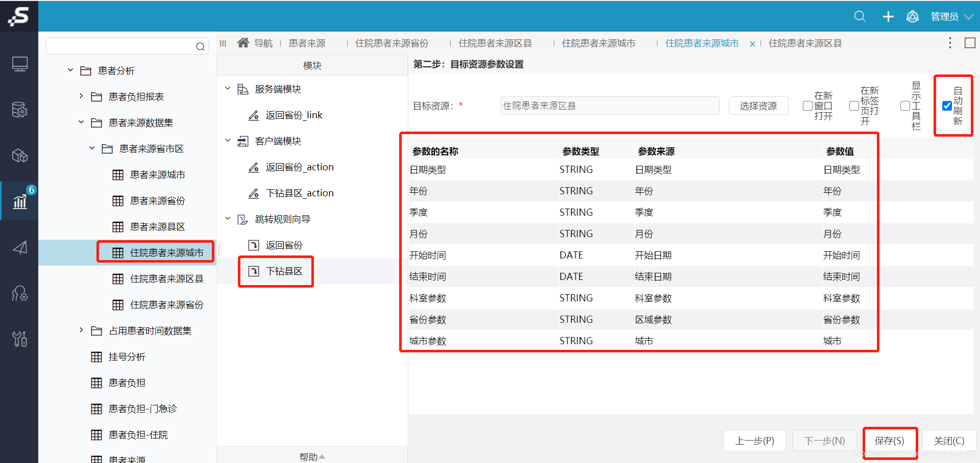Open the 患者来源县区 dataset
980x463 pixels.
[157, 227]
